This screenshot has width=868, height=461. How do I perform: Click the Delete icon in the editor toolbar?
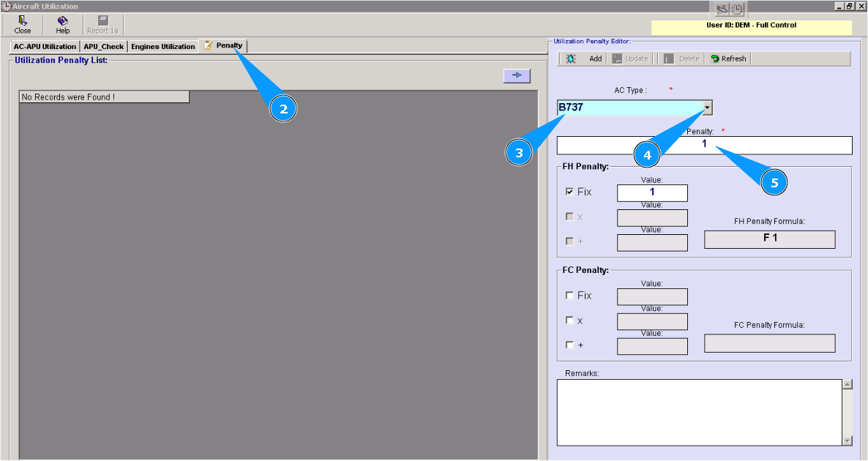click(669, 59)
